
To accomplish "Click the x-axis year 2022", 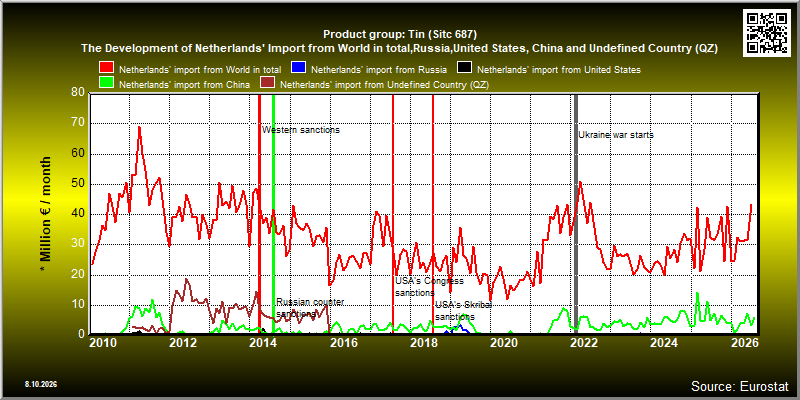I will pyautogui.click(x=584, y=342).
